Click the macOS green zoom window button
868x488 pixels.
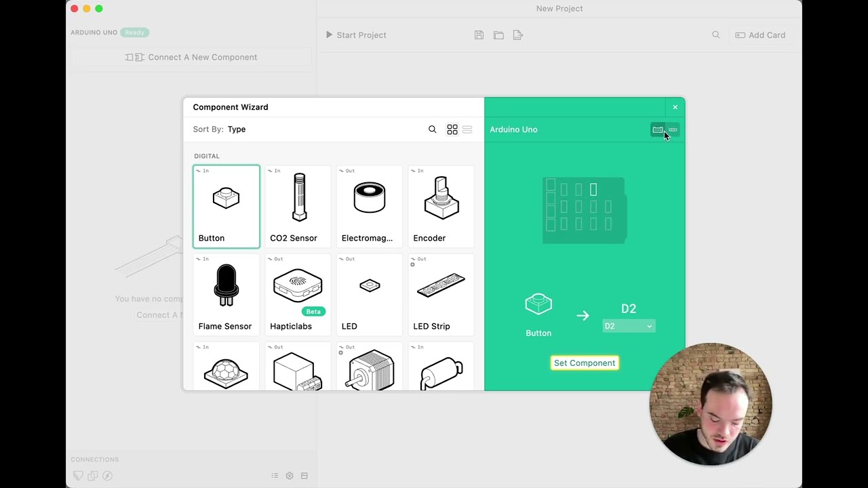pyautogui.click(x=99, y=9)
